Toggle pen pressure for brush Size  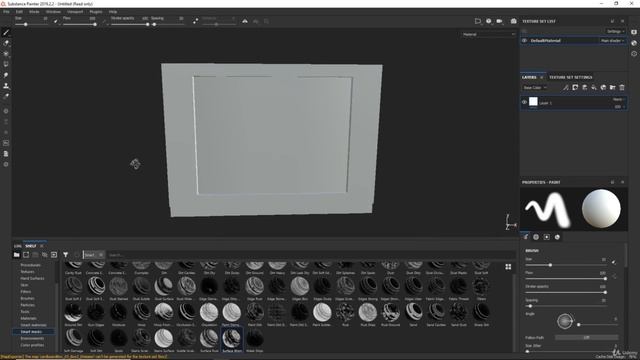614,262
